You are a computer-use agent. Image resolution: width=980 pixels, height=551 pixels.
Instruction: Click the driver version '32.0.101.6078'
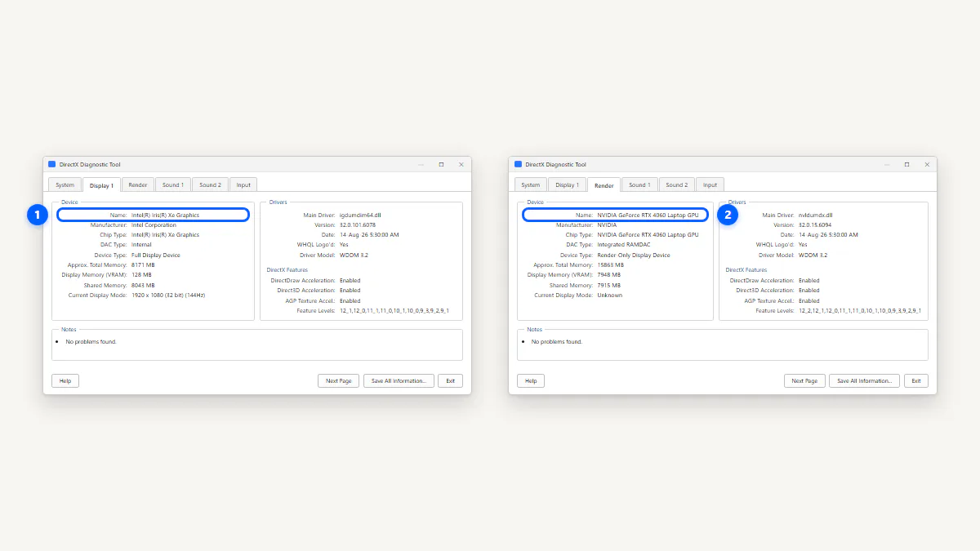(358, 225)
